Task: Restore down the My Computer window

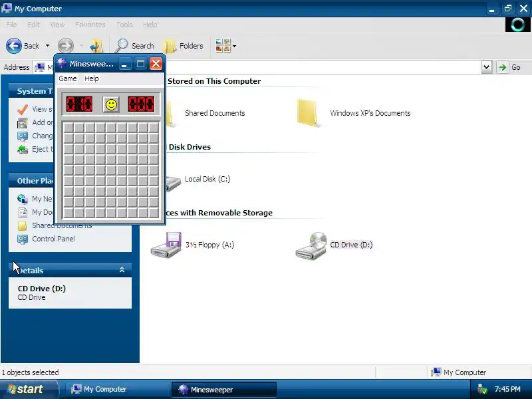Action: click(x=508, y=8)
